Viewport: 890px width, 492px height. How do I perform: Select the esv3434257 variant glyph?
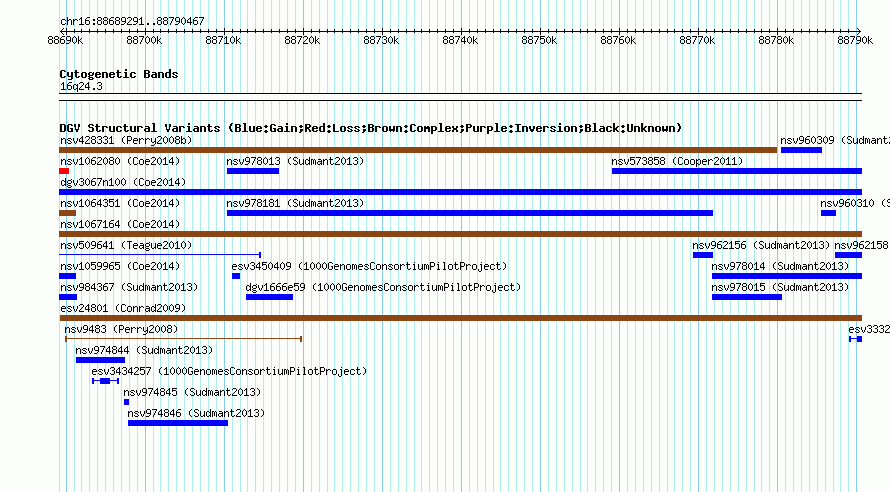[105, 381]
